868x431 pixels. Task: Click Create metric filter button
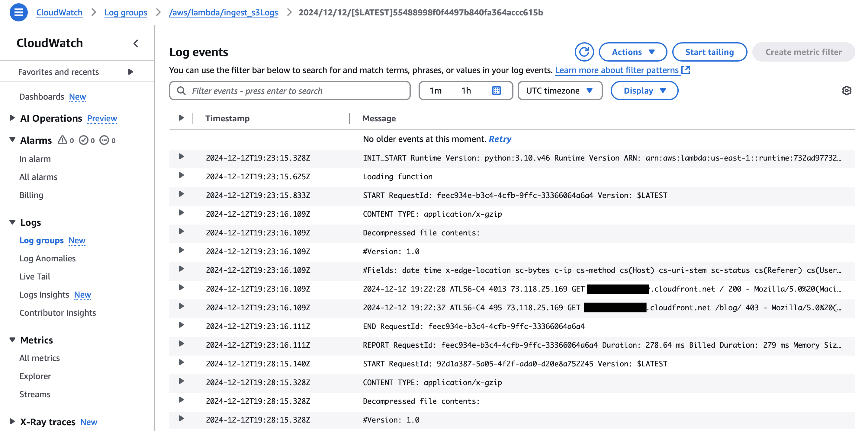point(803,52)
